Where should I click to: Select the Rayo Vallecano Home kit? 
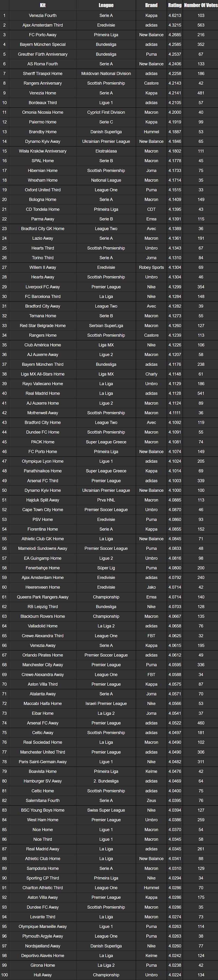[x=43, y=384]
